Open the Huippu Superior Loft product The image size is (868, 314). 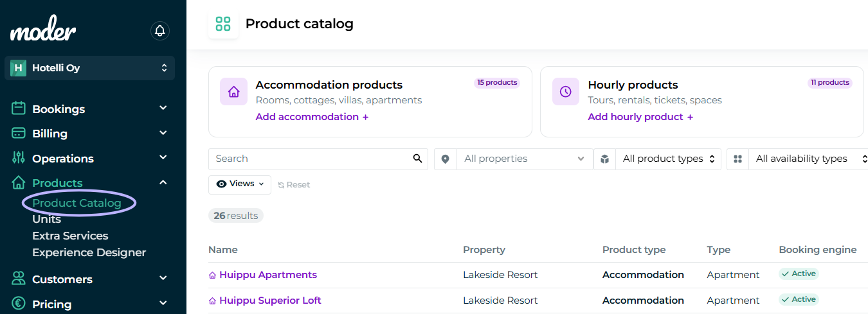[270, 301]
